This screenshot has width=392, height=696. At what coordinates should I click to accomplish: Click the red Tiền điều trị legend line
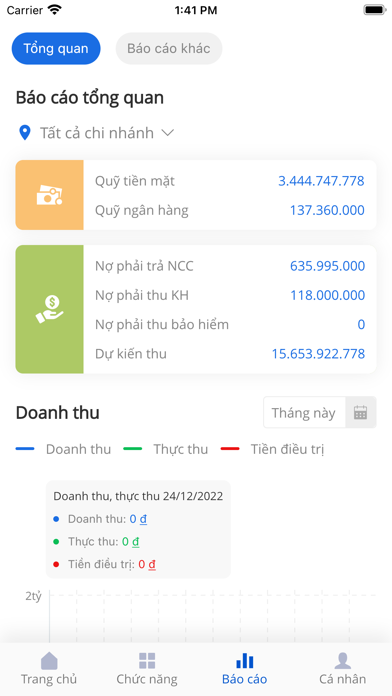230,449
